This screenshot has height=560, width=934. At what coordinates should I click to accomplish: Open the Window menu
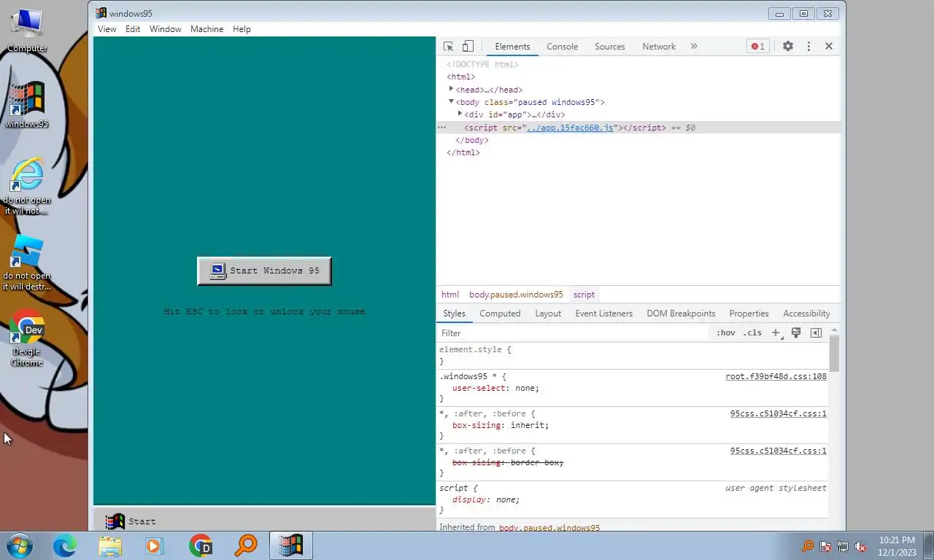click(x=166, y=29)
